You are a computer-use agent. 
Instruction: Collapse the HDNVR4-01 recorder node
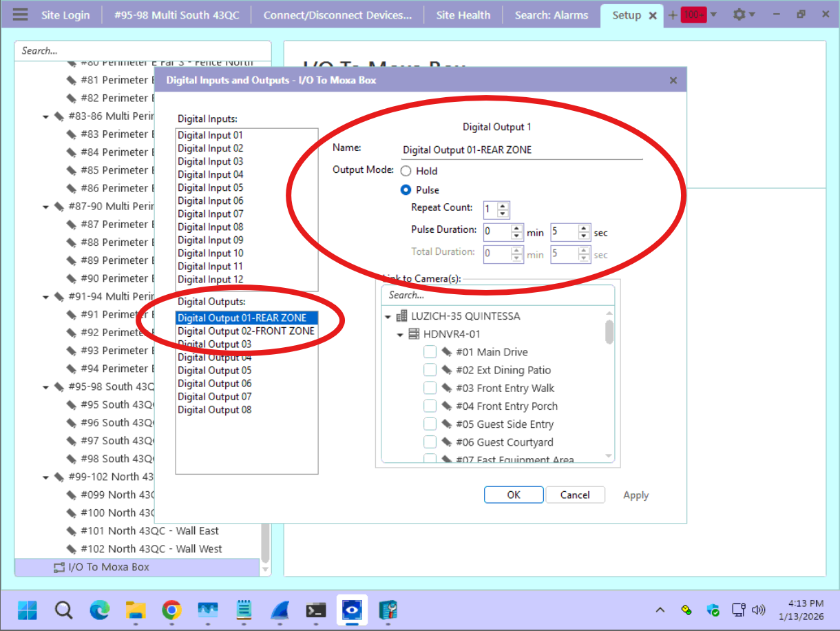tap(401, 335)
